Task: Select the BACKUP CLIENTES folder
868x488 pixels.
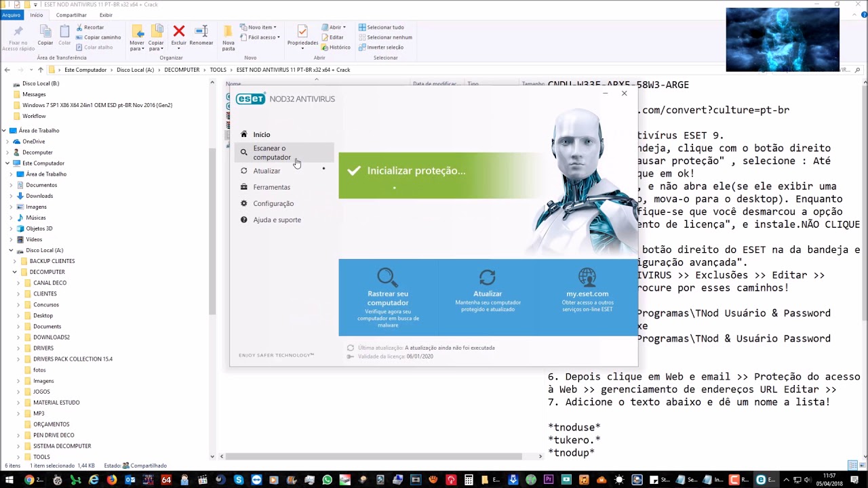Action: (52, 261)
